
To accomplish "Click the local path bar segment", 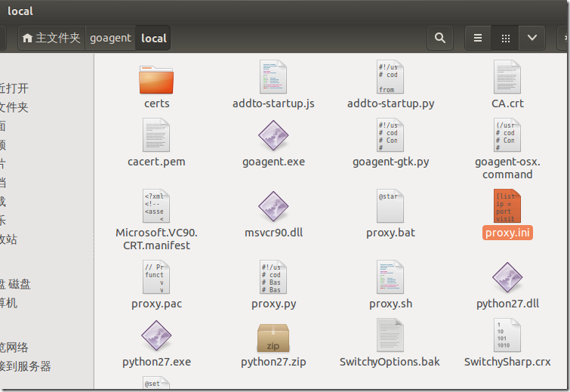I will [x=153, y=38].
